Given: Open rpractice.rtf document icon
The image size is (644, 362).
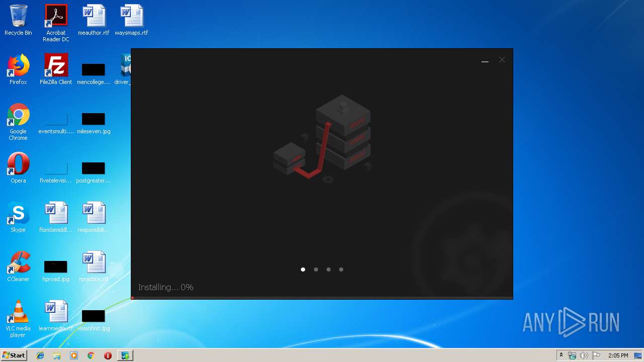Looking at the screenshot, I should tap(94, 266).
